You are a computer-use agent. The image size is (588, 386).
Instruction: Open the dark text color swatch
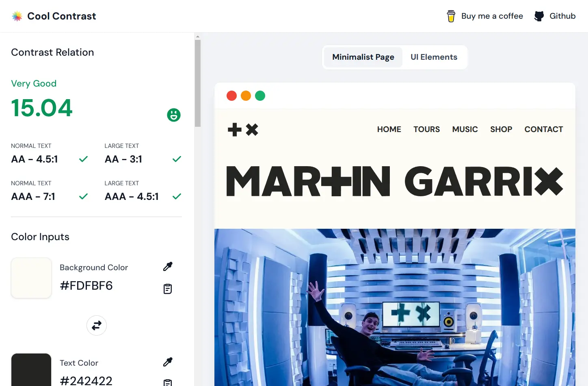click(x=31, y=370)
